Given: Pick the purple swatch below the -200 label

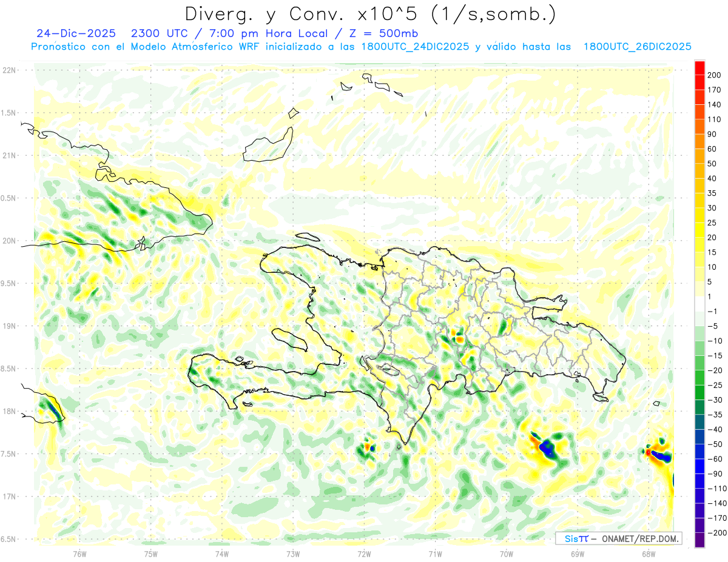Looking at the screenshot, I should pyautogui.click(x=699, y=541).
